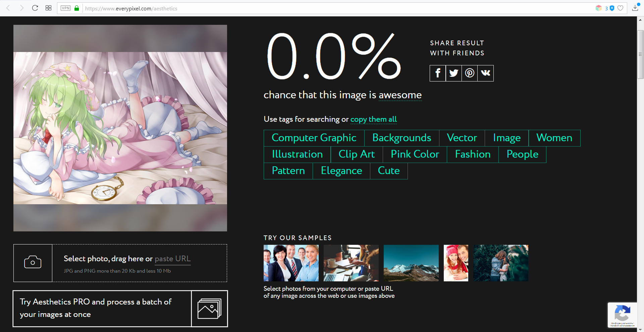The image size is (644, 332).
Task: Try the coffee and laptop sample photo
Action: [x=351, y=263]
